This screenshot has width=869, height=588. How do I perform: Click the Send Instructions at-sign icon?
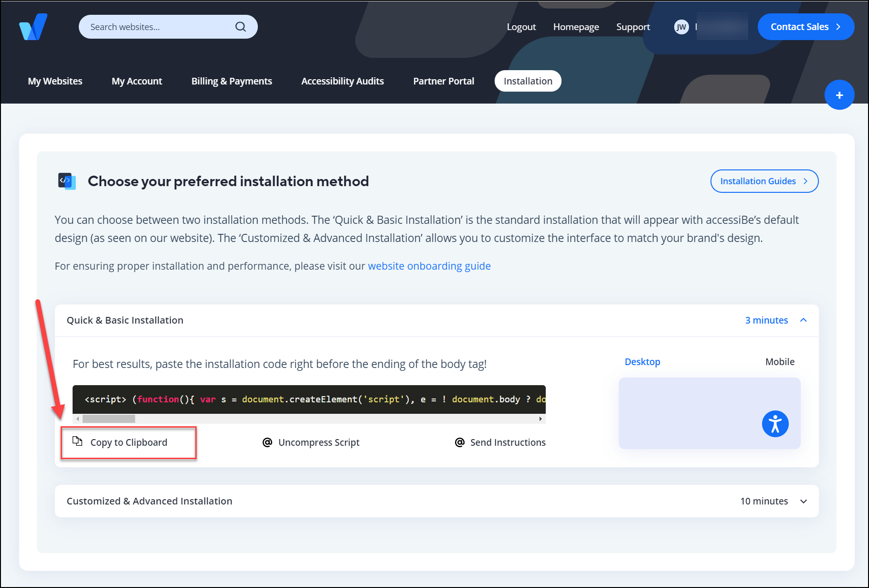(459, 442)
